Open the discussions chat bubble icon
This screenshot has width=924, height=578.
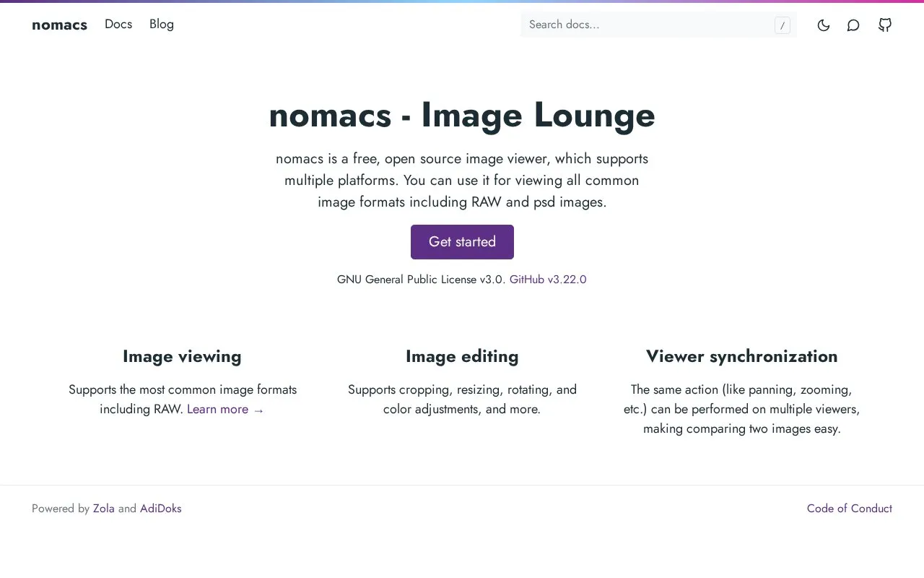[x=853, y=25]
